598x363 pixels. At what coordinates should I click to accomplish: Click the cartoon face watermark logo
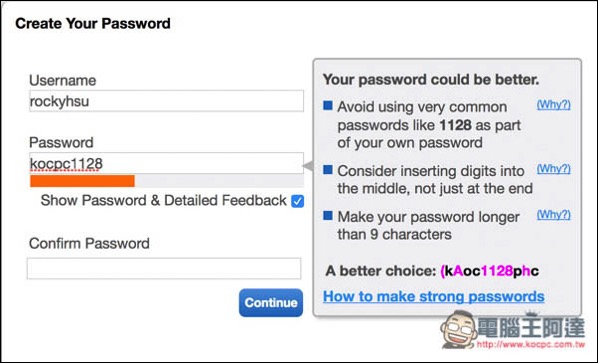point(458,328)
